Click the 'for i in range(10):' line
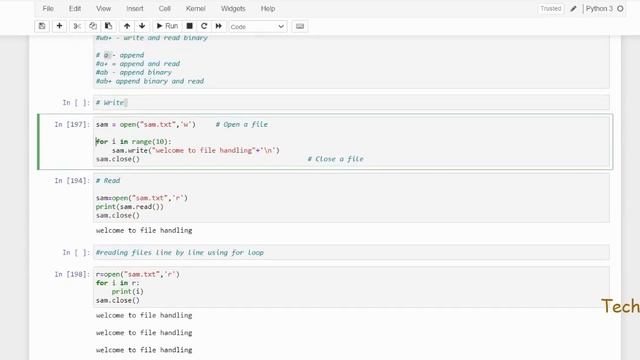 tap(133, 142)
